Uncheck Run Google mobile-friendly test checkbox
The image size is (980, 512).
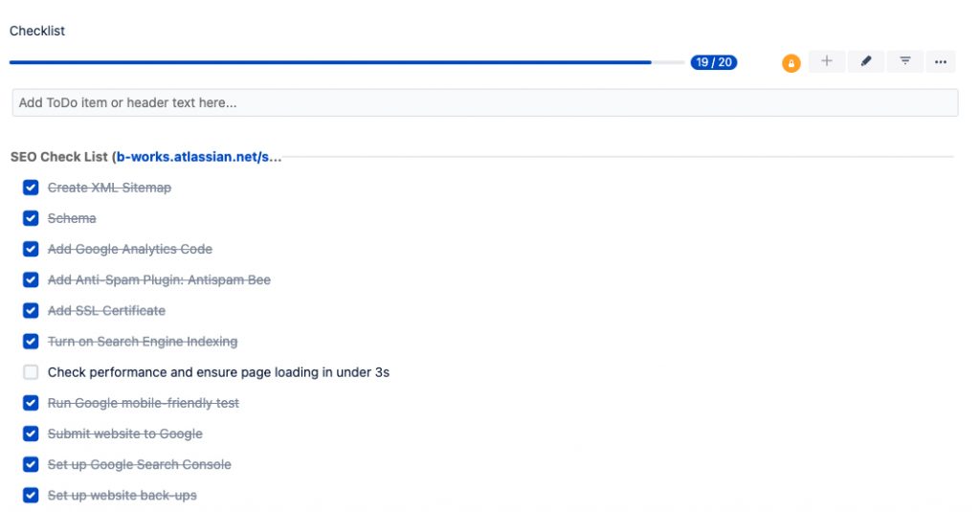coord(31,403)
